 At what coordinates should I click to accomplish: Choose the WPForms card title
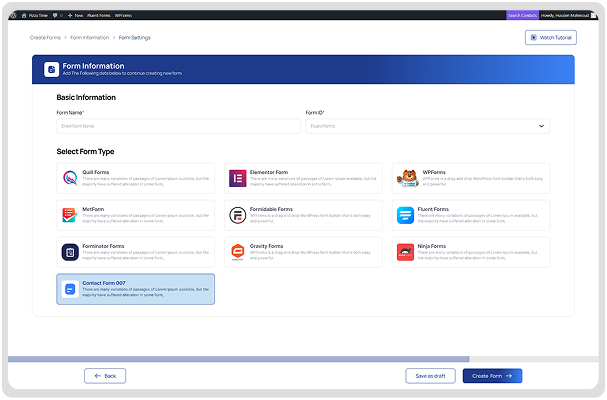pos(434,172)
